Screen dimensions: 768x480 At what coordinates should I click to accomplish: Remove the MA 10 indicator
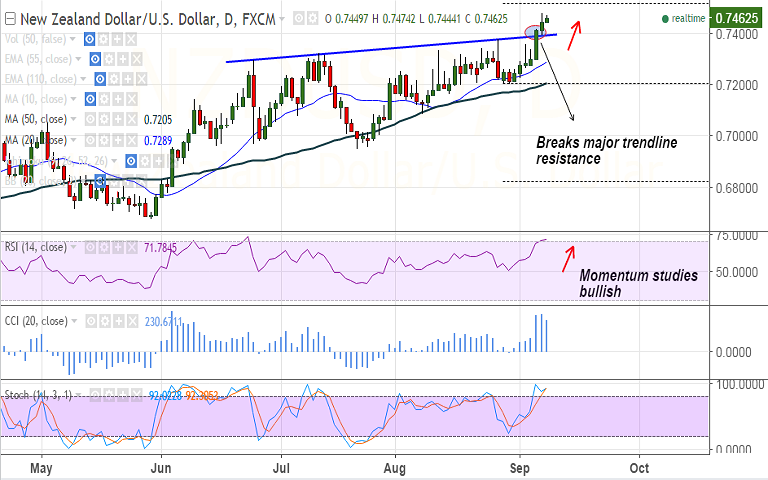click(131, 99)
